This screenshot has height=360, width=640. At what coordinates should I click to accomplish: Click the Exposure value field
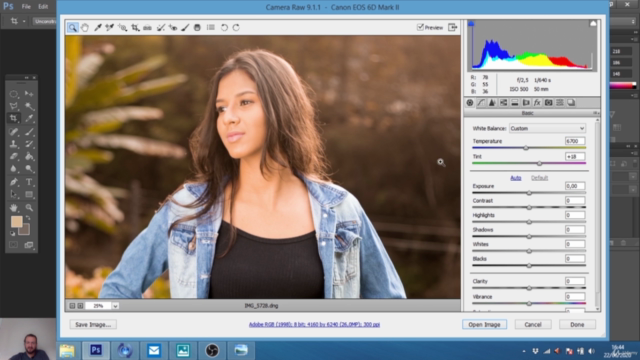click(575, 186)
